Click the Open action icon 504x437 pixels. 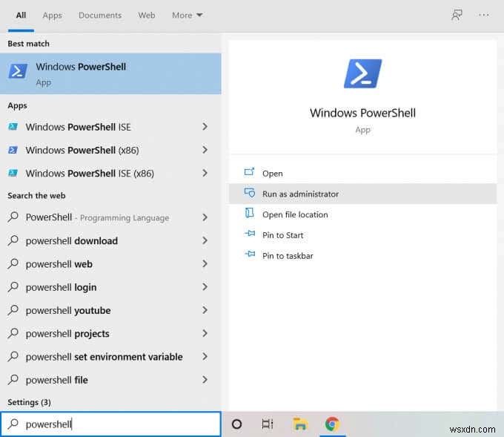[x=249, y=172]
